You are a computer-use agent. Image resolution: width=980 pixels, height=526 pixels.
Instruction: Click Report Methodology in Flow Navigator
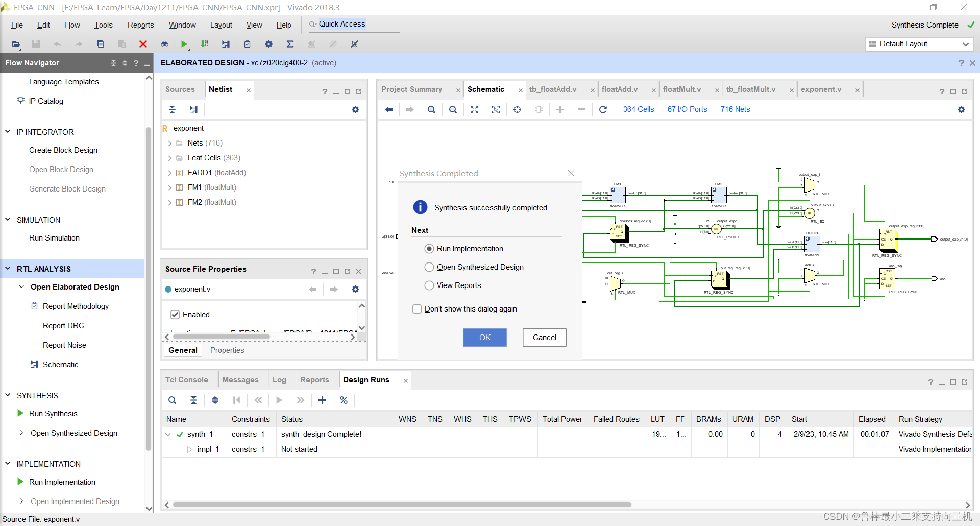point(76,306)
